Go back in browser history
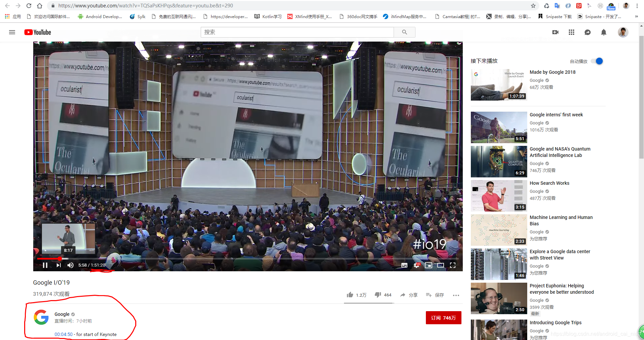Image resolution: width=644 pixels, height=340 pixels. [7, 6]
